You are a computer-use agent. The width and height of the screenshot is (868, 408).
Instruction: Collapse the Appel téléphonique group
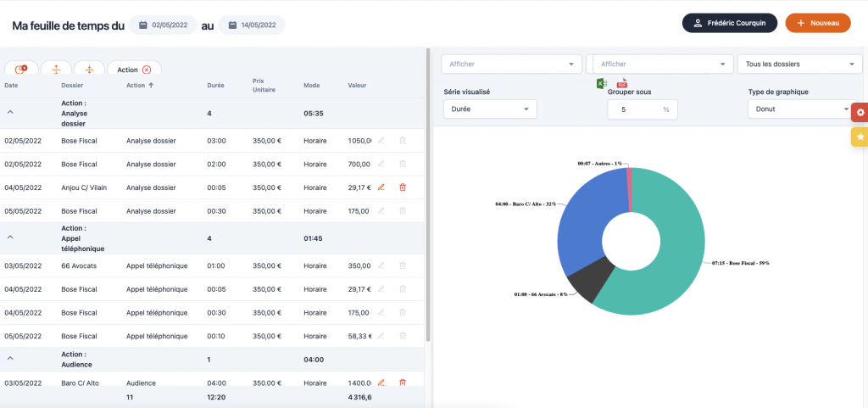10,238
